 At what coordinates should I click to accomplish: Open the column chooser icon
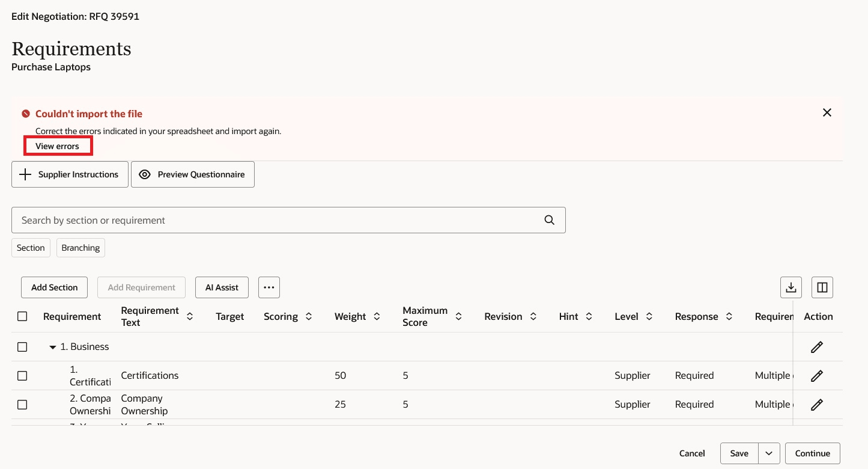click(x=822, y=287)
